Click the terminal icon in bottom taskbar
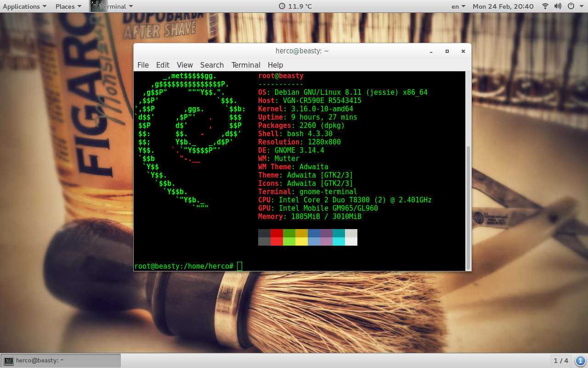The width and height of the screenshot is (588, 368). (8, 361)
